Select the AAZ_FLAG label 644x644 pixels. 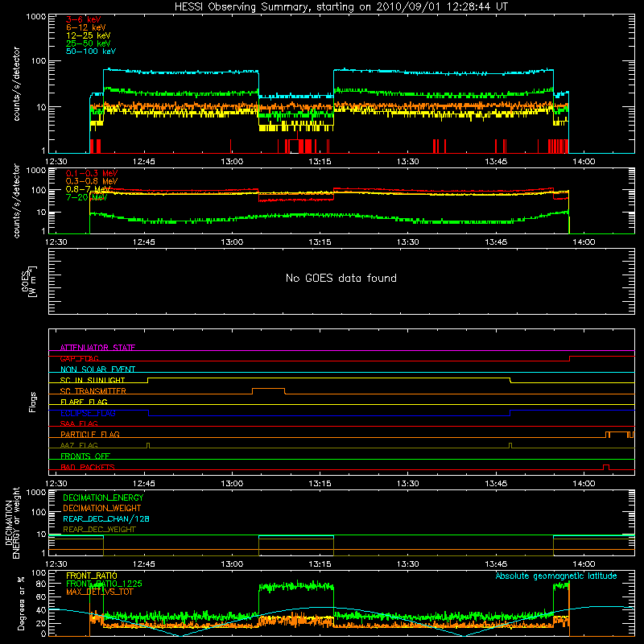pyautogui.click(x=79, y=445)
